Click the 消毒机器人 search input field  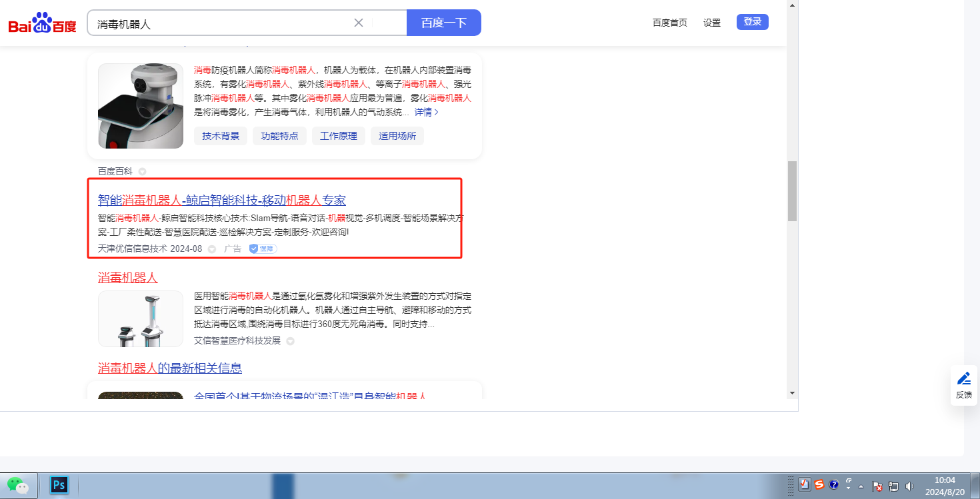coord(220,23)
